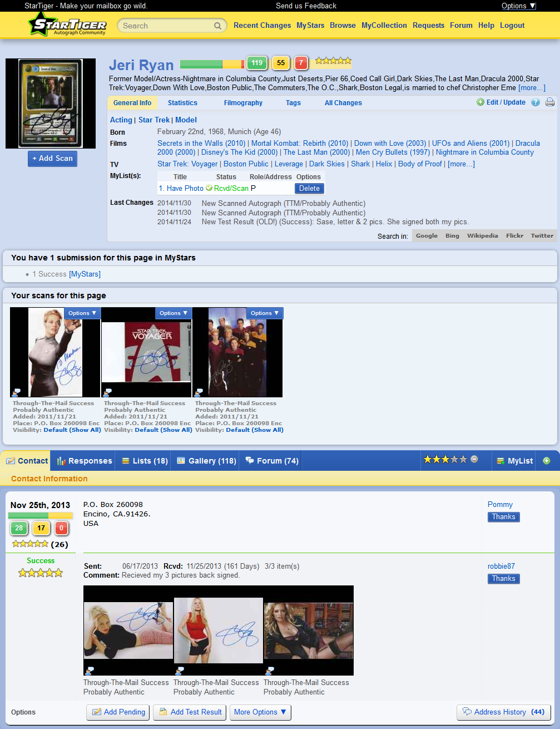The image size is (560, 729).
Task: Open Jeri Ryan's profile card thumbnail
Action: (51, 104)
